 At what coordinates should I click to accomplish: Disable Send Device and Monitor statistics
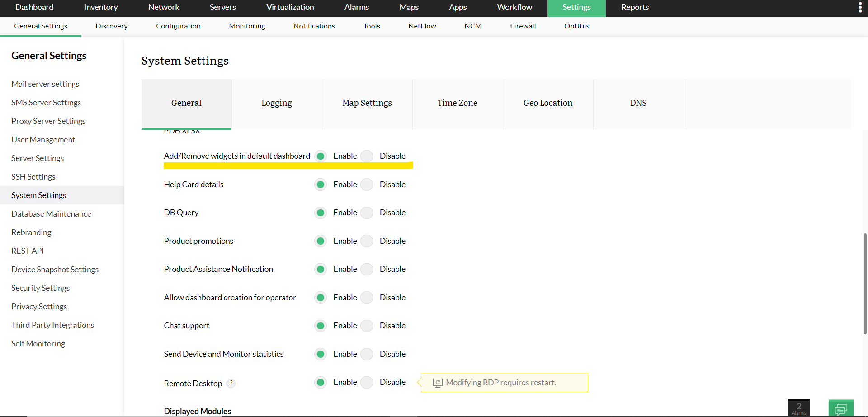pos(367,354)
